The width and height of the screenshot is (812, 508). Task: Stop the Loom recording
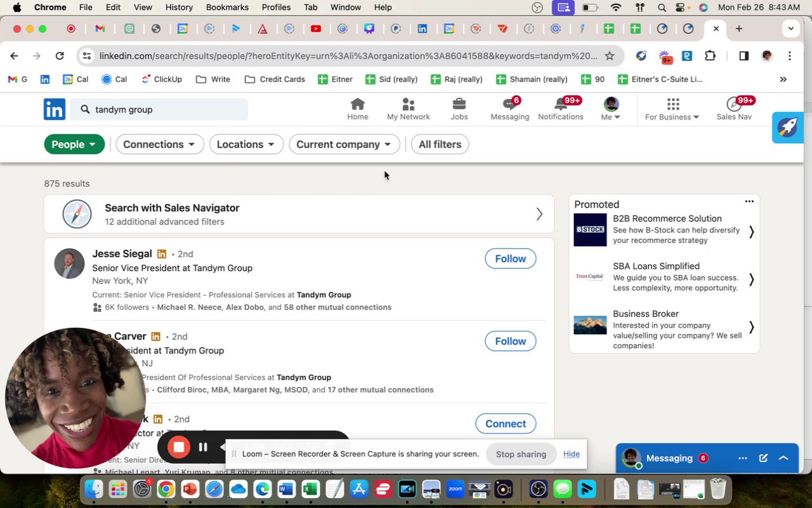click(179, 447)
